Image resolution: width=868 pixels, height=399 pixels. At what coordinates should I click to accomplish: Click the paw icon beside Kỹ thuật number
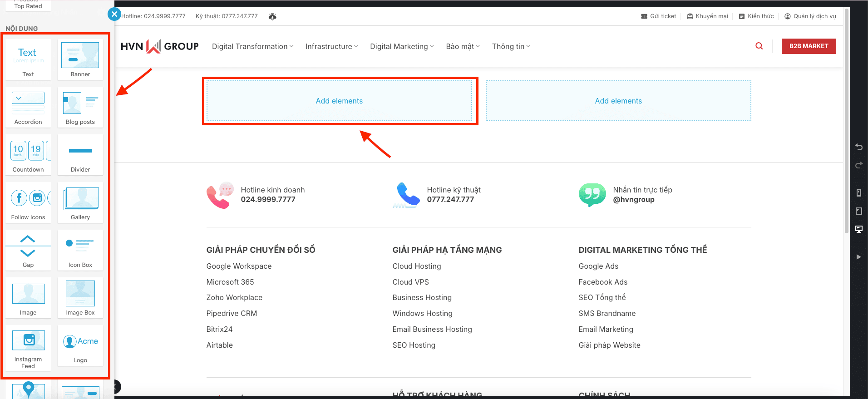[272, 16]
